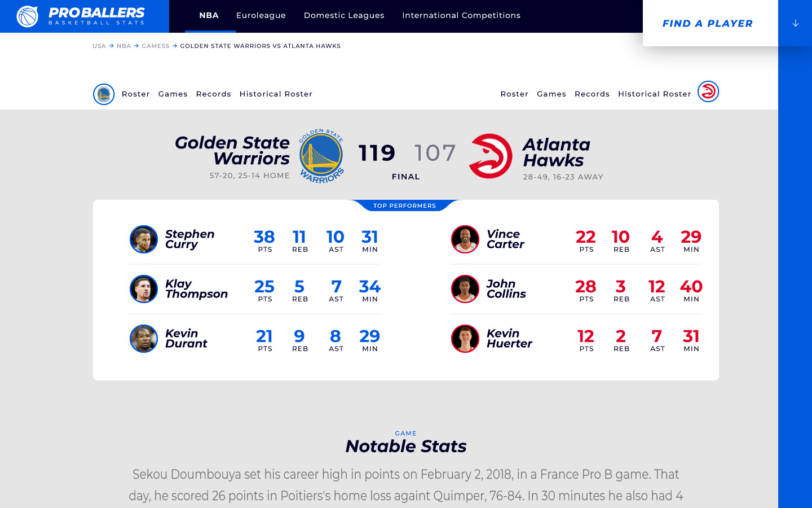Select Vince Carter's avatar
The width and height of the screenshot is (812, 508).
point(465,239)
